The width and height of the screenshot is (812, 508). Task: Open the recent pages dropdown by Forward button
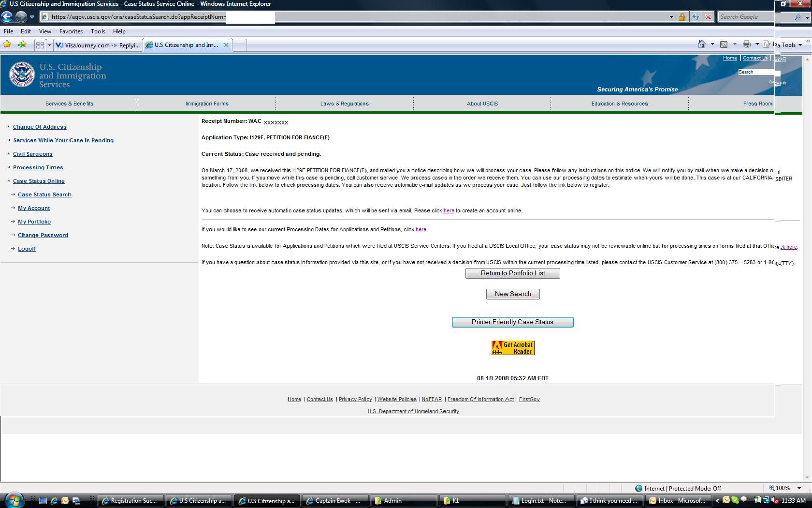click(x=32, y=16)
